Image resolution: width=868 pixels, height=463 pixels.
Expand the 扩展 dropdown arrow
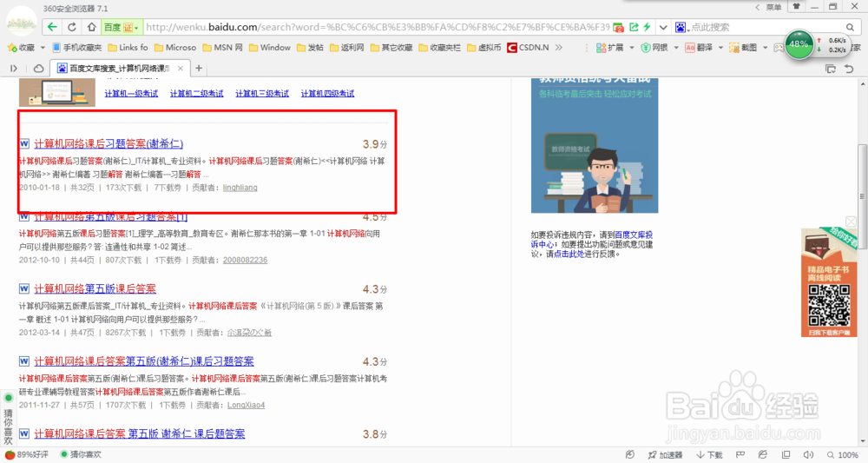click(632, 48)
